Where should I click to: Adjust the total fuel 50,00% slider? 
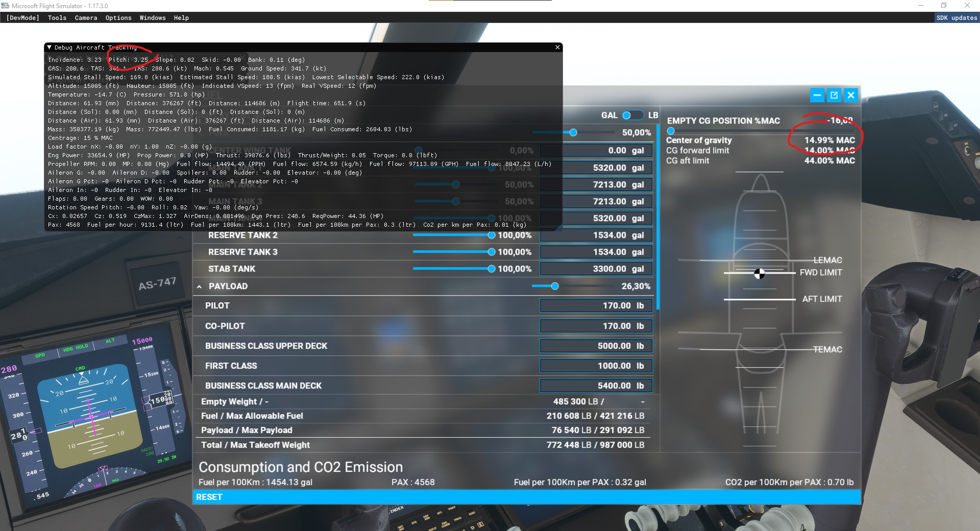[573, 132]
